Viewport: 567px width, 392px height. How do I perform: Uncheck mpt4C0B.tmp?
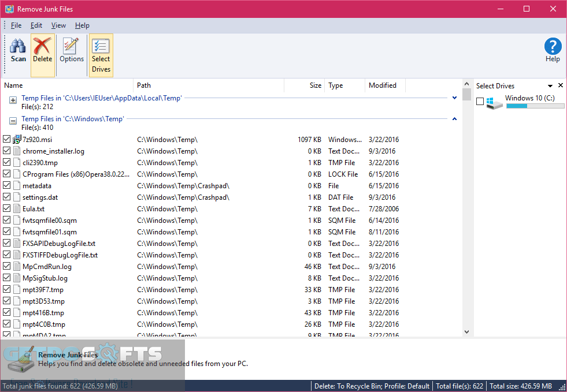[6, 324]
